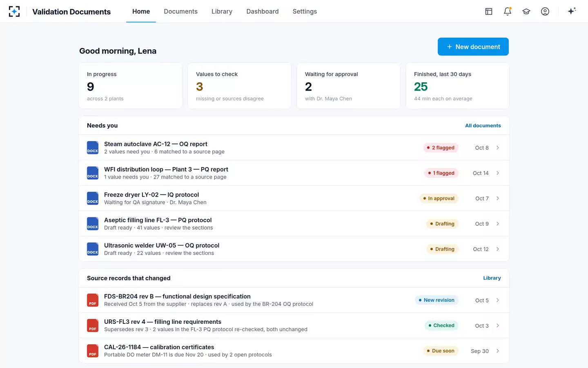The width and height of the screenshot is (588, 368).
Task: Open the Finished, last 30 days card
Action: coord(457,85)
